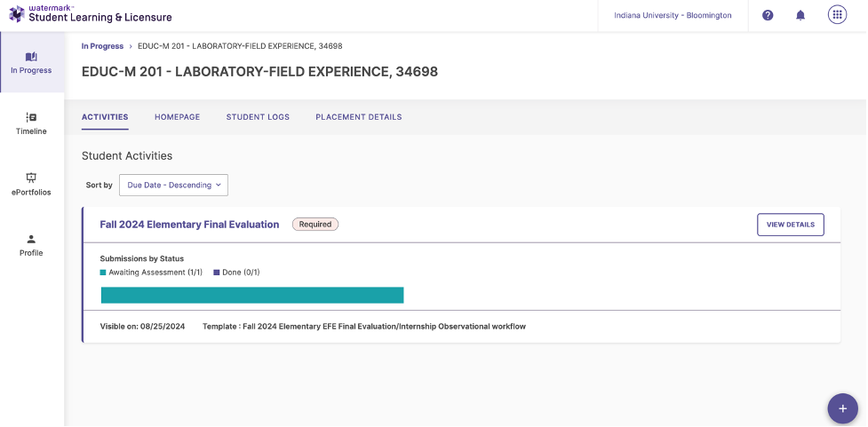868x427 pixels.
Task: Switch to the Homepage tab
Action: (177, 117)
